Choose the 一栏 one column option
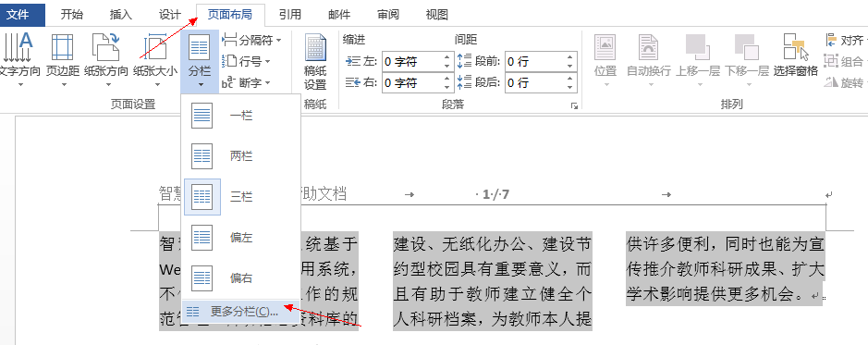The image size is (868, 345). pos(241,117)
